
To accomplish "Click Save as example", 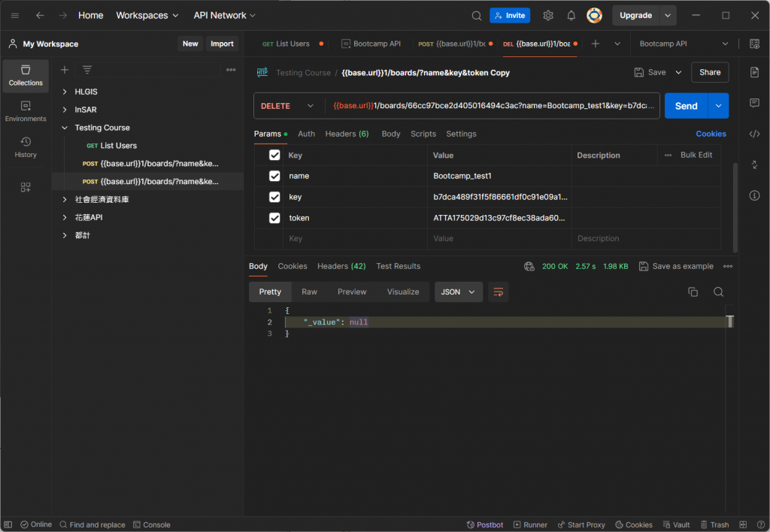I will (x=676, y=266).
